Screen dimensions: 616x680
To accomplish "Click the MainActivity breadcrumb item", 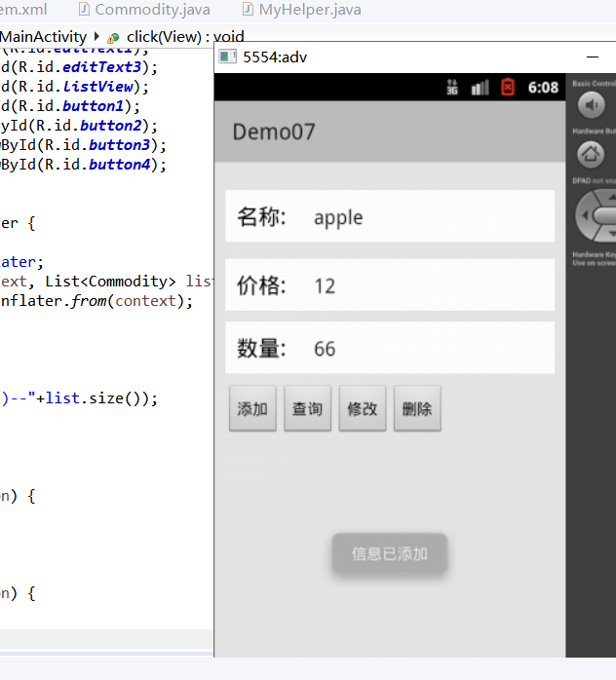I will pos(44,37).
